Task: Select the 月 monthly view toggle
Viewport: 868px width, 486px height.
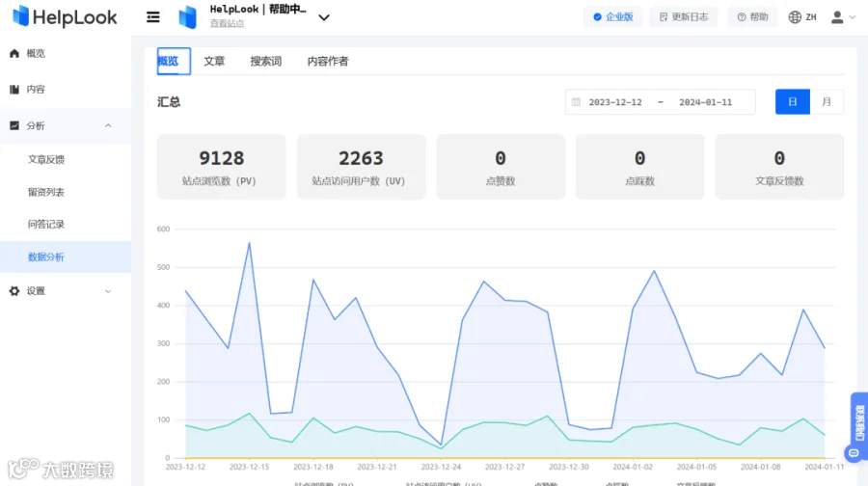Action: 827,102
